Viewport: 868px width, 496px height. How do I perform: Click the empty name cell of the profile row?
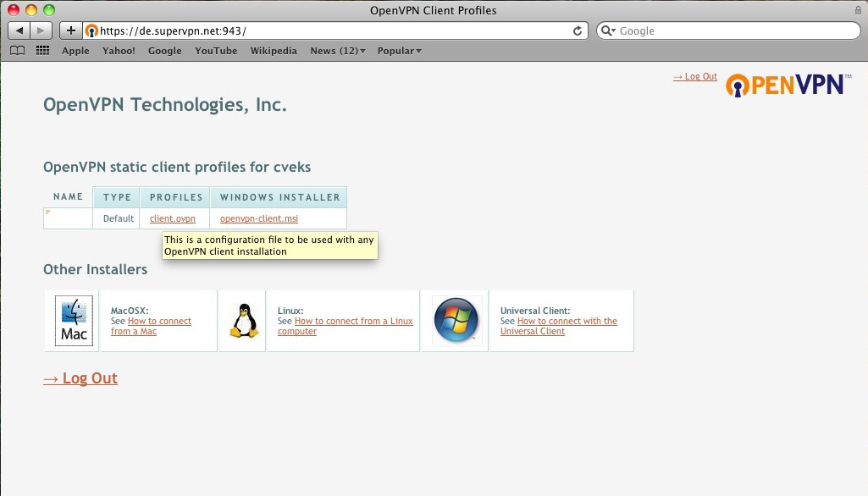tap(68, 218)
